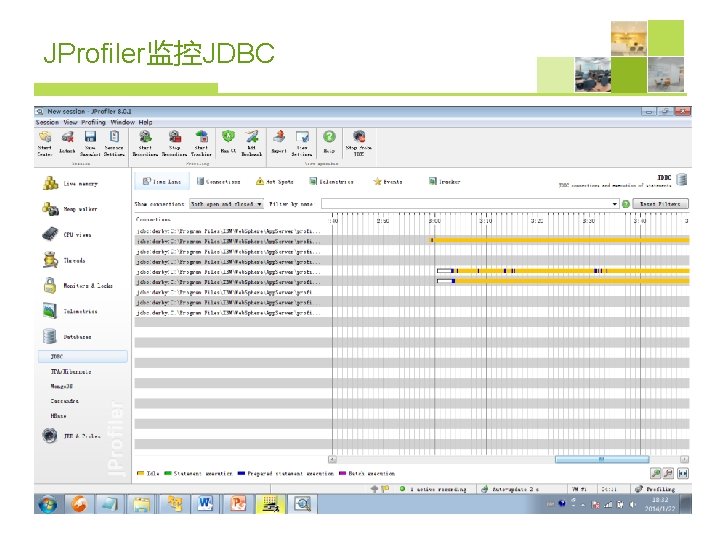The width and height of the screenshot is (720, 540).
Task: Expand Filter by name dropdown arrow
Action: click(614, 204)
